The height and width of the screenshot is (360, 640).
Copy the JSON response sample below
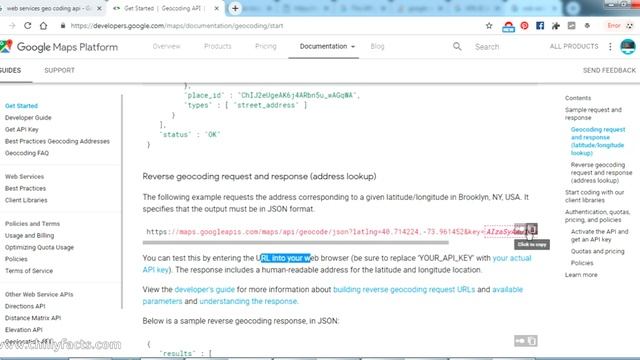coord(532,340)
